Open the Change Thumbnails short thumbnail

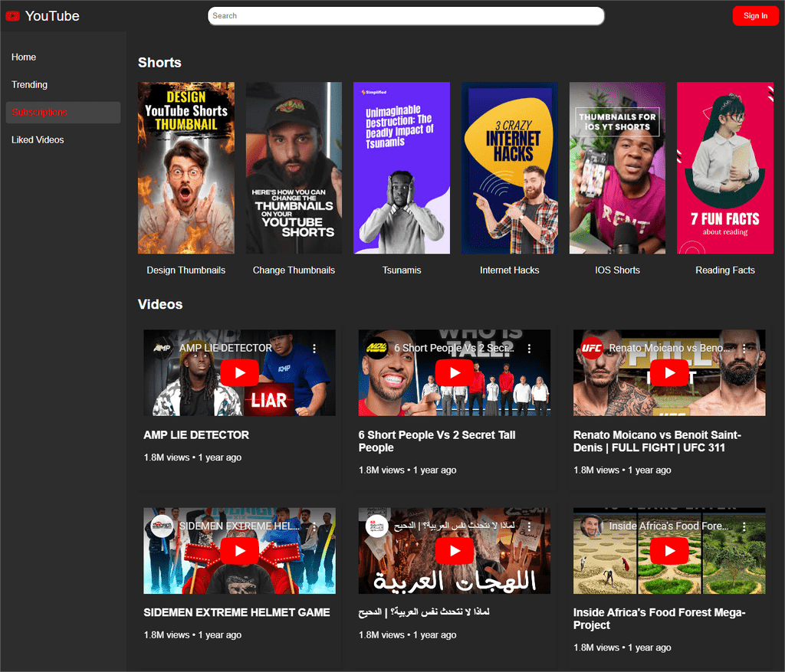click(294, 168)
